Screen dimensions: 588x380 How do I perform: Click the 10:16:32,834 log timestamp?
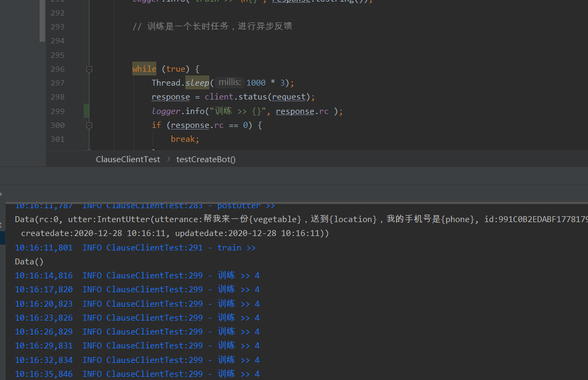click(x=44, y=360)
